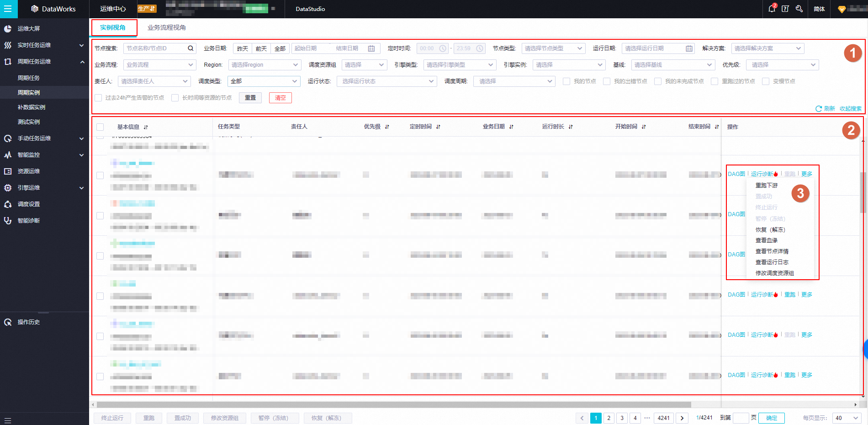Click the 智能诊断 stethoscope icon
Image resolution: width=868 pixels, height=425 pixels.
pyautogui.click(x=8, y=221)
